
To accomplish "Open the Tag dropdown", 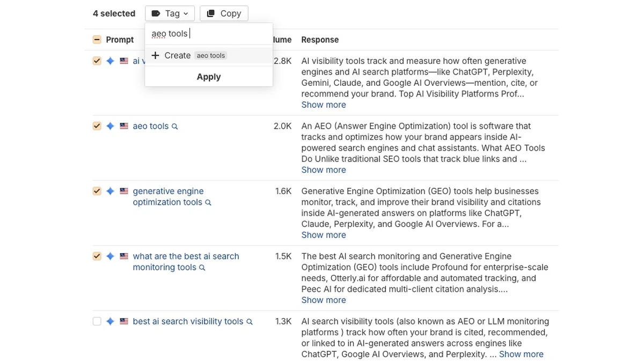I will click(x=170, y=13).
